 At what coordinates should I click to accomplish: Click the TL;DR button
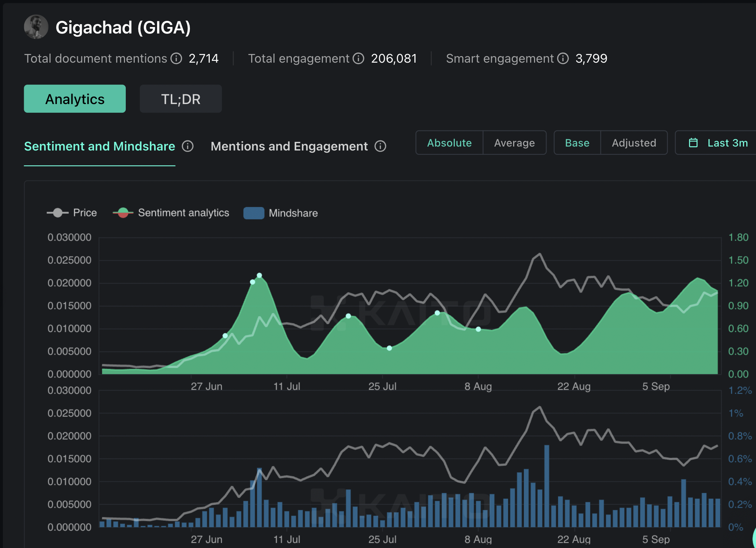[181, 99]
